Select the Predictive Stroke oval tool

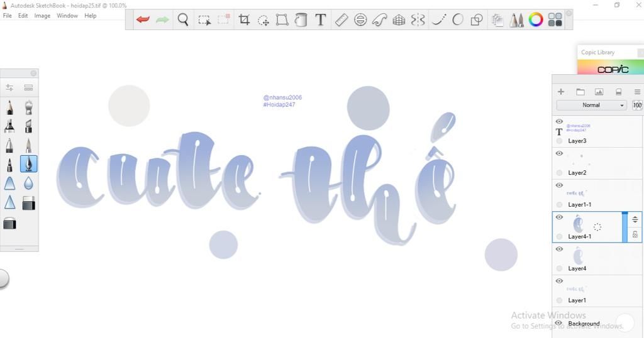click(457, 19)
